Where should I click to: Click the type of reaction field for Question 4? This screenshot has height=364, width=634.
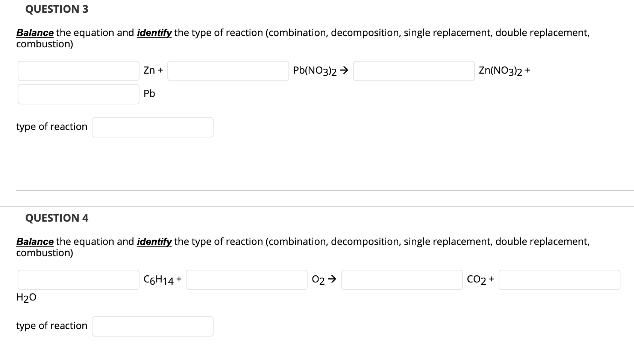click(x=152, y=326)
